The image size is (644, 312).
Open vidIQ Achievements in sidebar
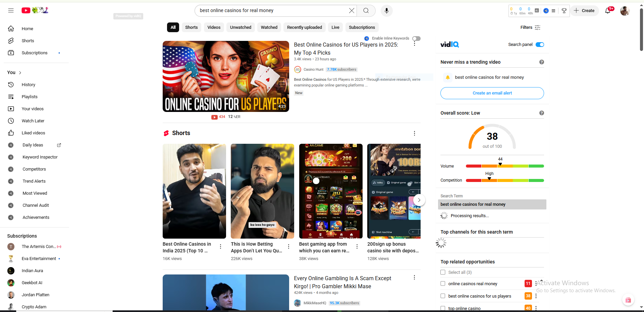[36, 217]
